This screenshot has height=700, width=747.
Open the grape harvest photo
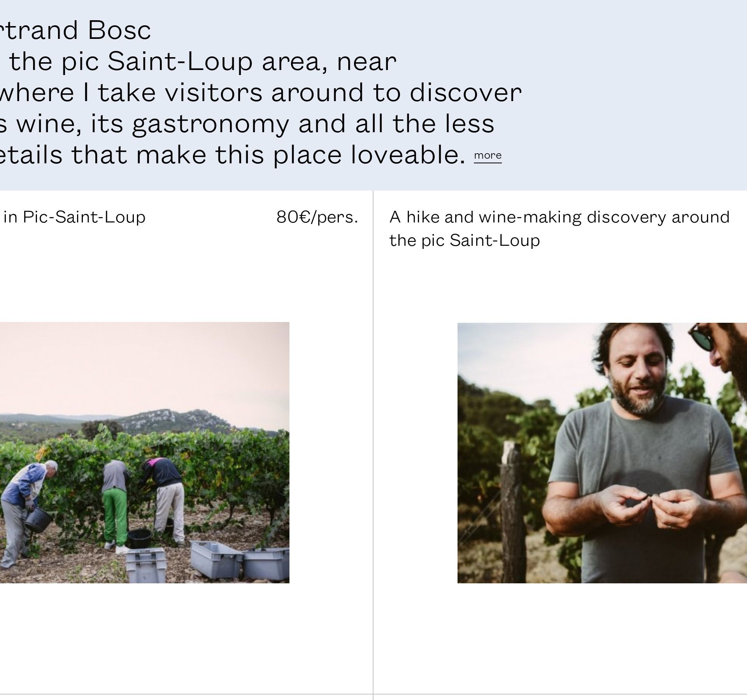144,452
